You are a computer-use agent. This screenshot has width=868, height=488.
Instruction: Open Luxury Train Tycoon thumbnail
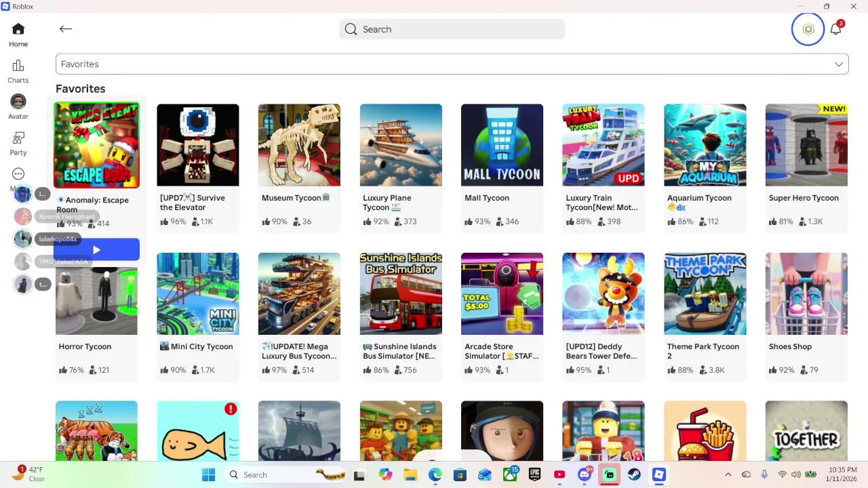(604, 145)
